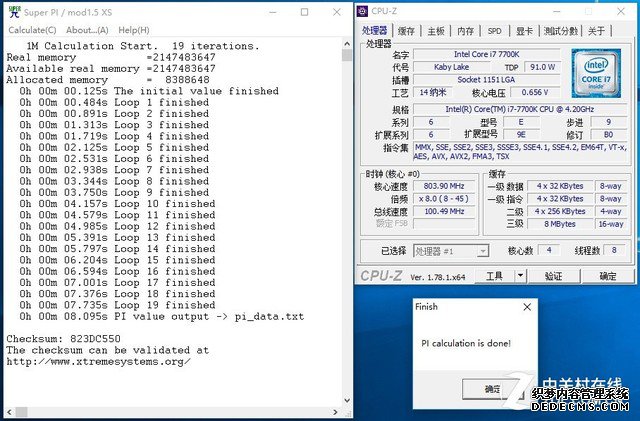Click the 修订 value 'B0'

(608, 135)
